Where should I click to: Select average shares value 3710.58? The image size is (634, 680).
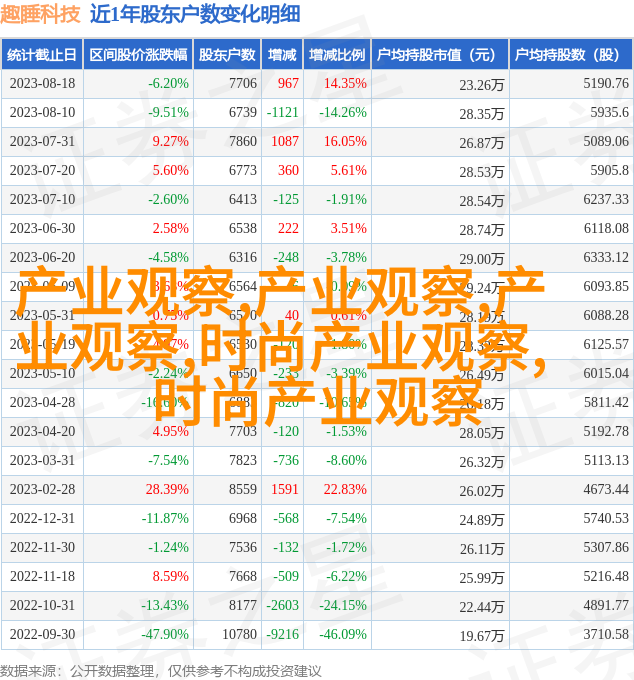pyautogui.click(x=606, y=635)
